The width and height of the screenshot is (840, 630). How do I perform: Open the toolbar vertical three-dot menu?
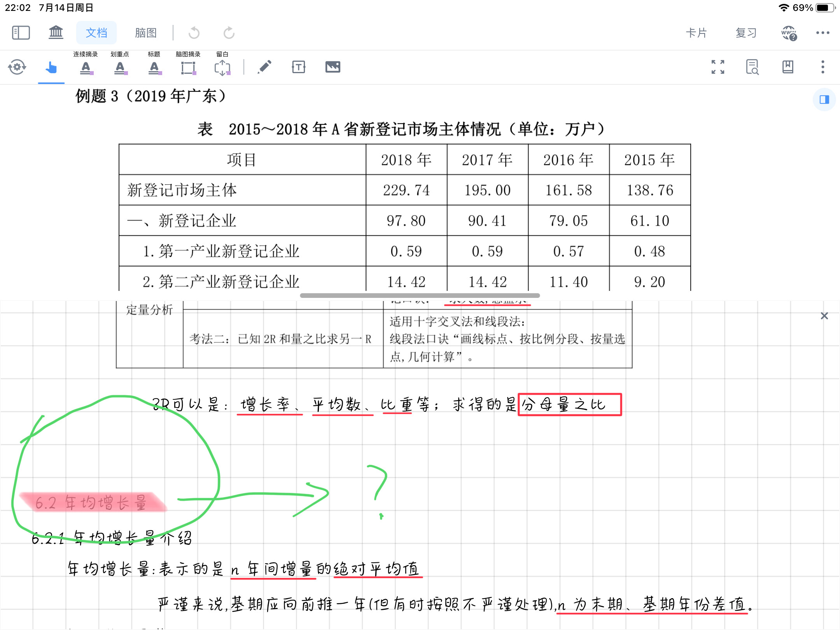823,67
